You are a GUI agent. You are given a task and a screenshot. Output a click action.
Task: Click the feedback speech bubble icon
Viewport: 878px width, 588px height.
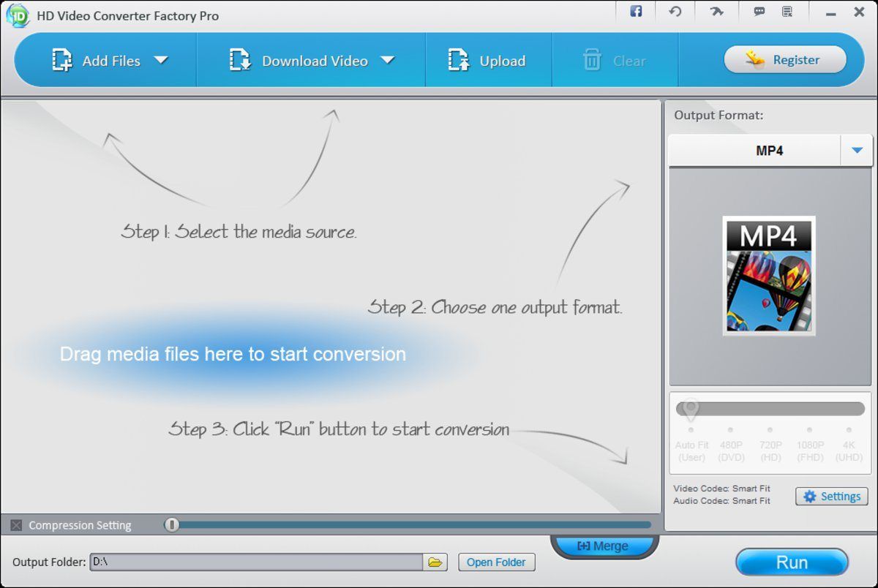[x=759, y=12]
